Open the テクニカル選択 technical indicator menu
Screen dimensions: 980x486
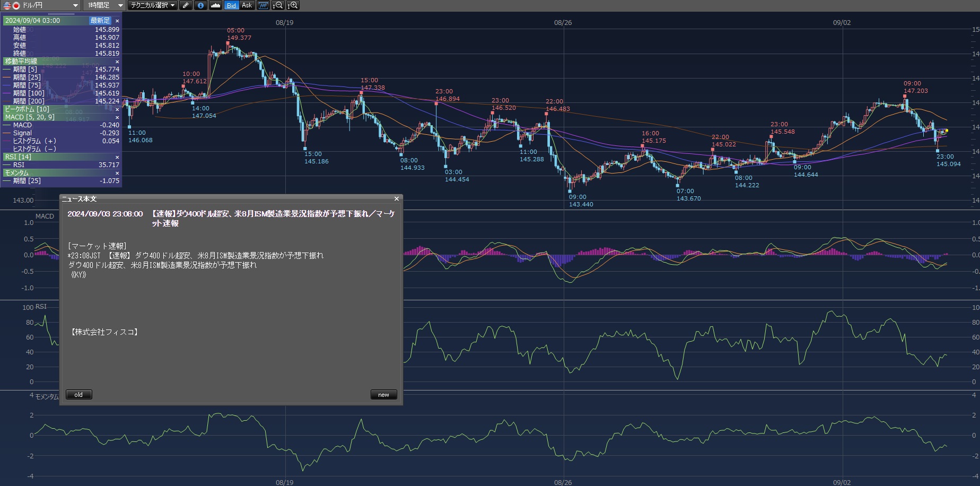(153, 5)
